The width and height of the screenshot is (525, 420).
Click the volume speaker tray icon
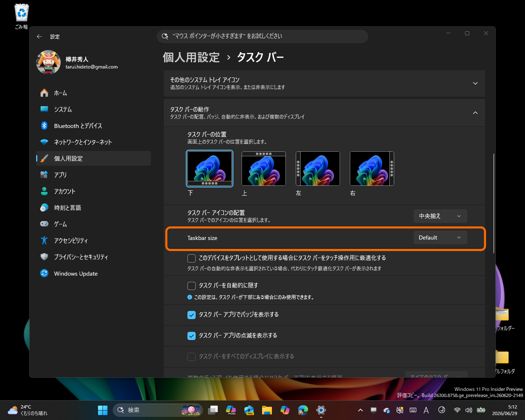(x=469, y=410)
